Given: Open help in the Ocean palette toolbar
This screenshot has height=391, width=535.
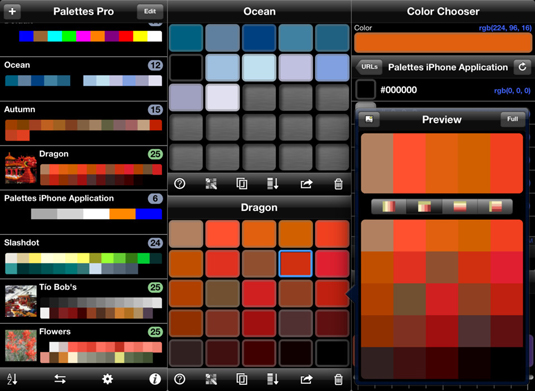Looking at the screenshot, I should [x=180, y=184].
